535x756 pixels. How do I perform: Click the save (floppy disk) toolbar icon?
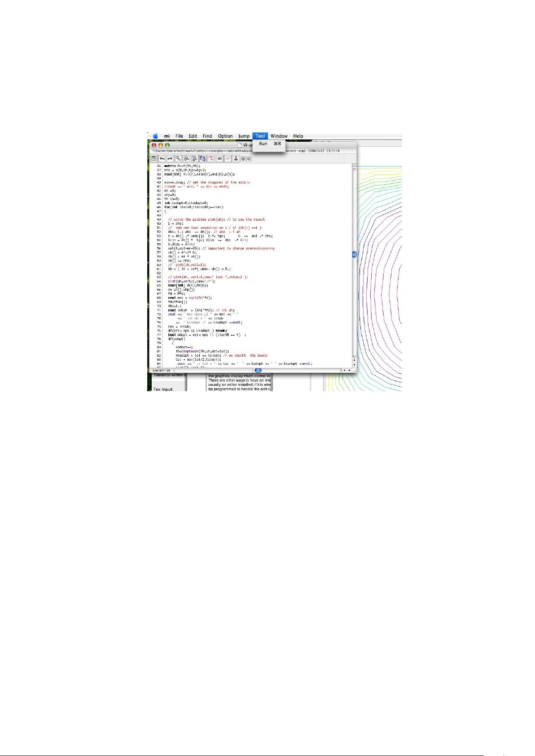[154, 159]
